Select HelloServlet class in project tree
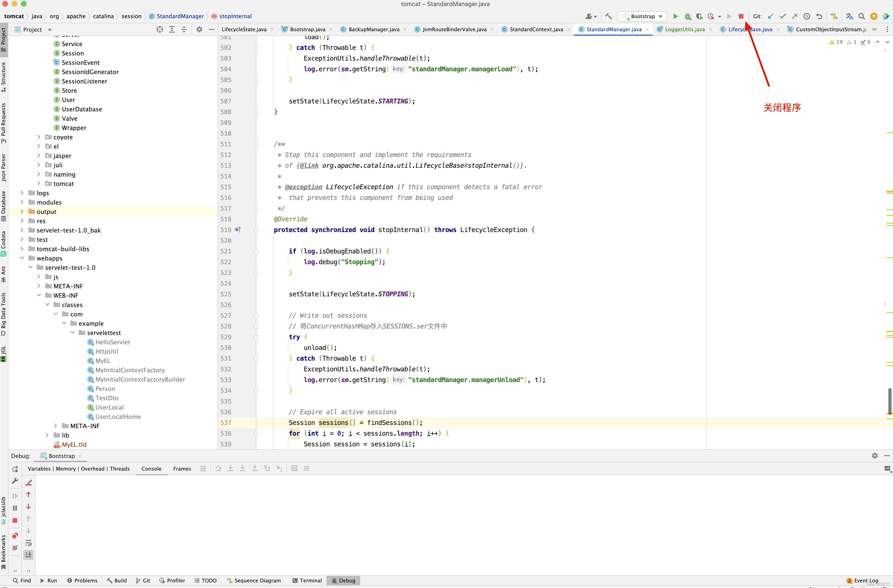893x588 pixels. pos(112,342)
